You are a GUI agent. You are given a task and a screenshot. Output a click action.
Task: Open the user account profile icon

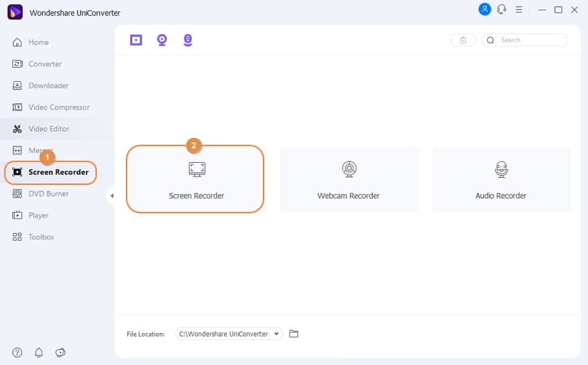pyautogui.click(x=485, y=10)
